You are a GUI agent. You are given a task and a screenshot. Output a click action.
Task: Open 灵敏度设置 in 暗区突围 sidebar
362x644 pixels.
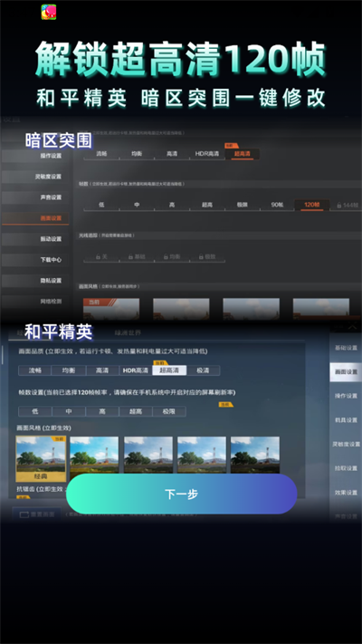click(35, 177)
